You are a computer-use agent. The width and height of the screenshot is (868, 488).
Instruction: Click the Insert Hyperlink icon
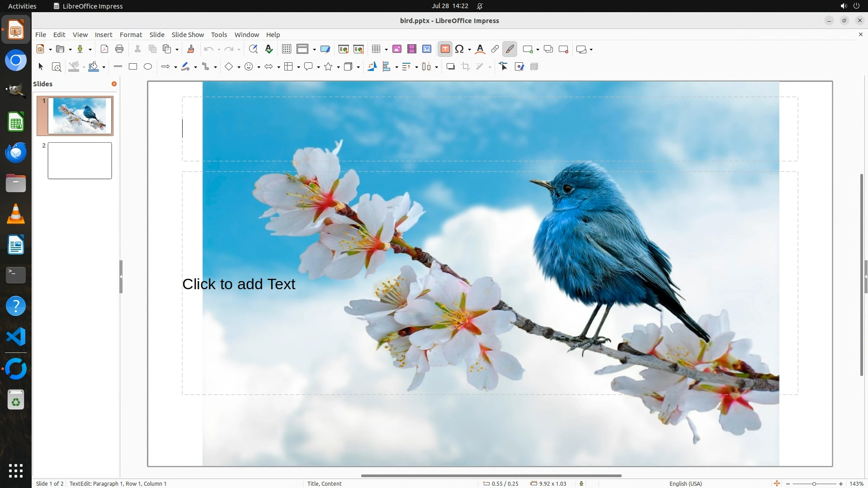pyautogui.click(x=495, y=49)
